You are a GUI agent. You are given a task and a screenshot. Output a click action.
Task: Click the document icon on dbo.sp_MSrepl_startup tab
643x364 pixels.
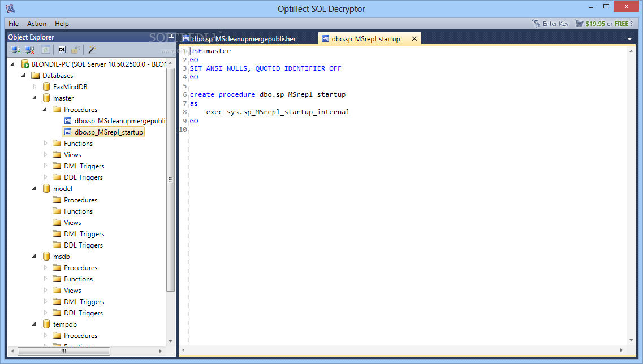coord(326,38)
